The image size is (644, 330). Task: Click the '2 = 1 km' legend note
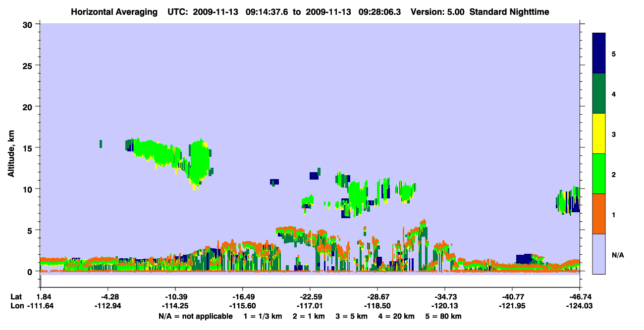pyautogui.click(x=309, y=316)
